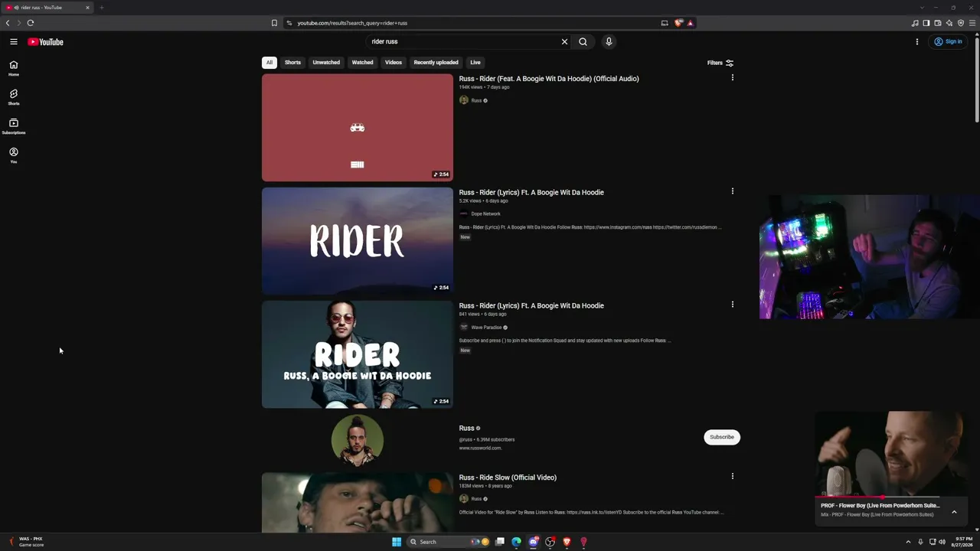Open the tab search dropdown arrow
Viewport: 980px width, 551px height.
click(921, 8)
